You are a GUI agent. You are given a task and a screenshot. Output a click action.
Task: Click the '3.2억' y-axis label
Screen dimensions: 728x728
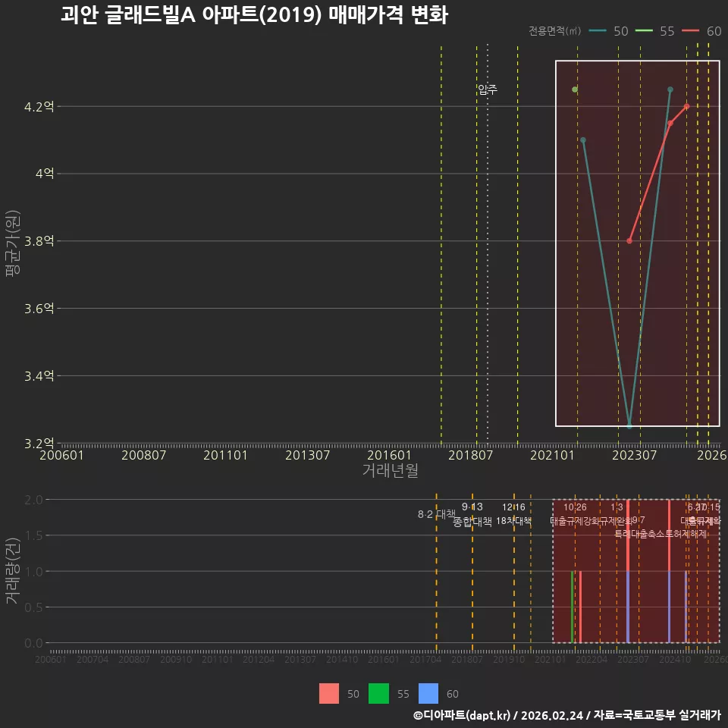click(x=39, y=443)
